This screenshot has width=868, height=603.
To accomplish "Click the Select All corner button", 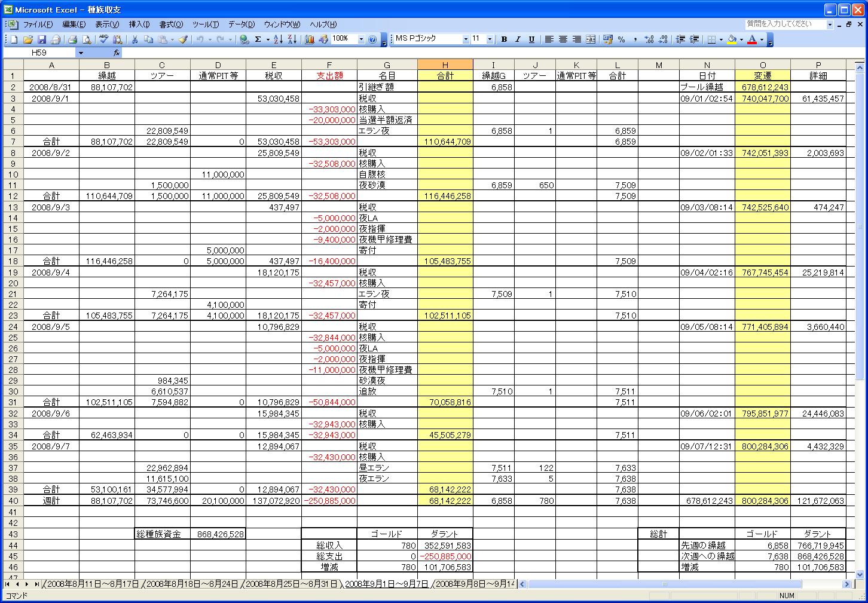I will click(x=12, y=65).
